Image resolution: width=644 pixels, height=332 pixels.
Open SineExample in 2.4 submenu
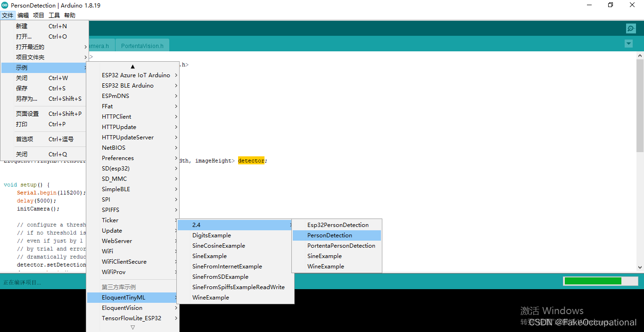pyautogui.click(x=337, y=256)
